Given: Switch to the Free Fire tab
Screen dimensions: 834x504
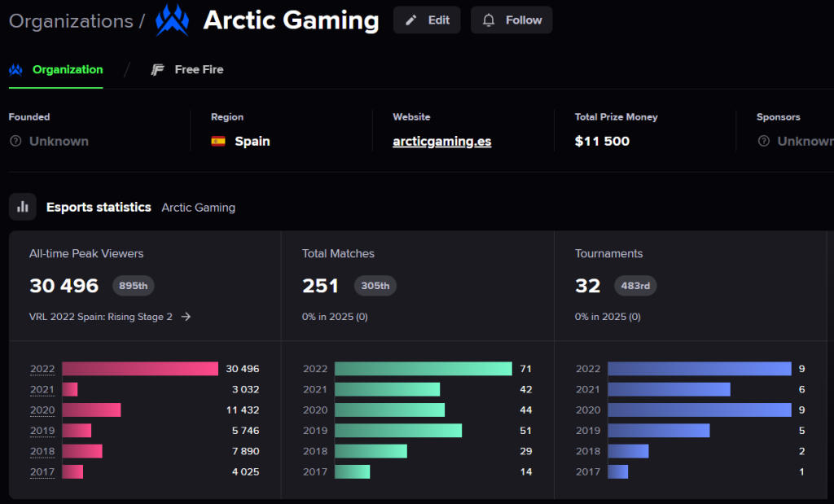Looking at the screenshot, I should 187,70.
